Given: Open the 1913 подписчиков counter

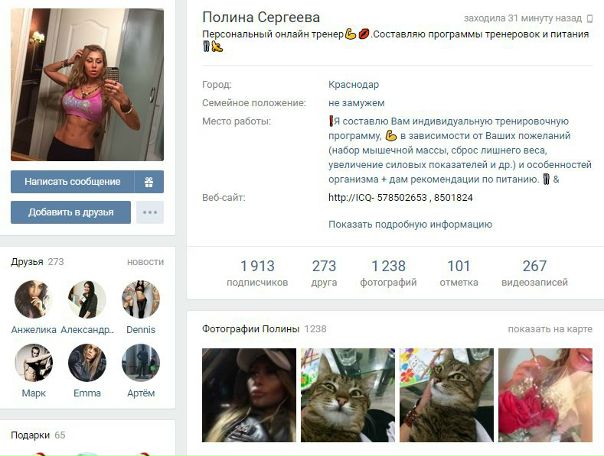Looking at the screenshot, I should point(257,273).
